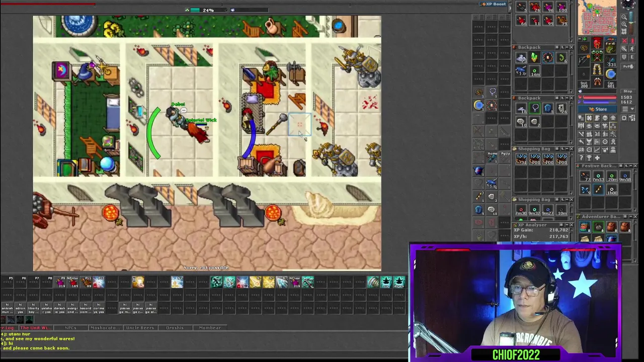Collapse the Adventurer Backpack panel

coord(631,216)
